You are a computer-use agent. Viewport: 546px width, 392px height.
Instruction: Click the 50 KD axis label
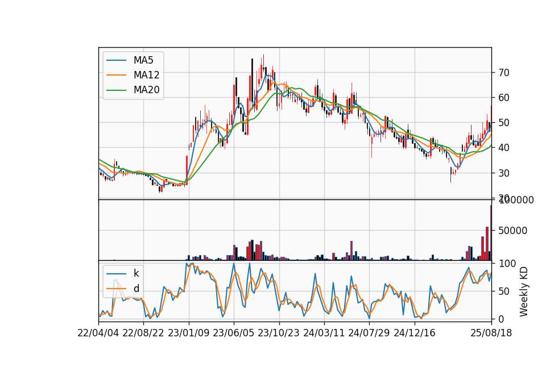coord(504,291)
